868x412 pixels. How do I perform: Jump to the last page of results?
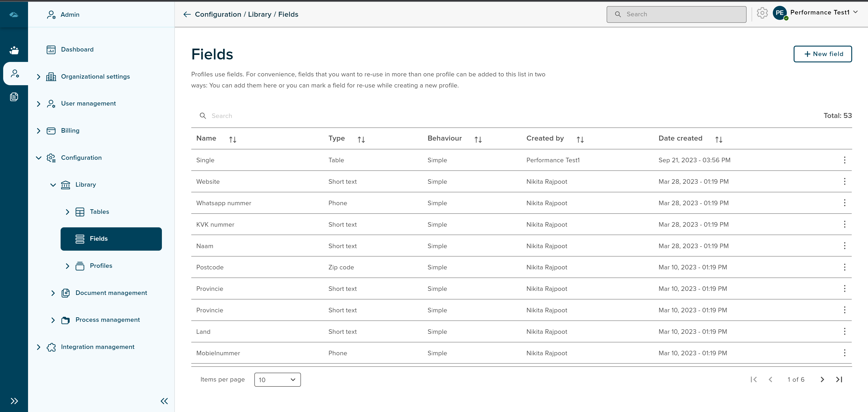(x=839, y=380)
